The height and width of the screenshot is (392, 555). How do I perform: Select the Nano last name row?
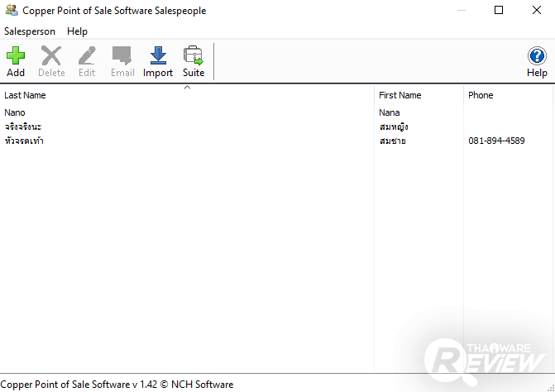tap(15, 112)
